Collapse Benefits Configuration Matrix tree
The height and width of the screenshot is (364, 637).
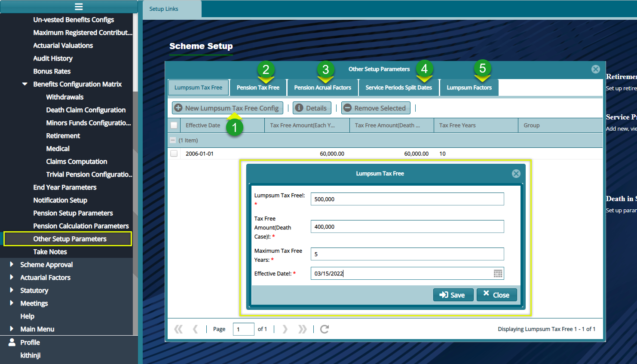(25, 84)
